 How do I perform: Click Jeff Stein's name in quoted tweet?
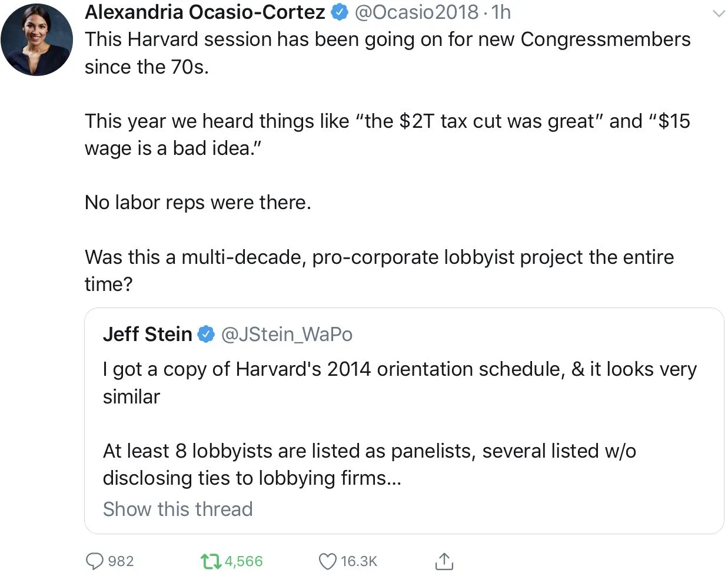point(147,334)
